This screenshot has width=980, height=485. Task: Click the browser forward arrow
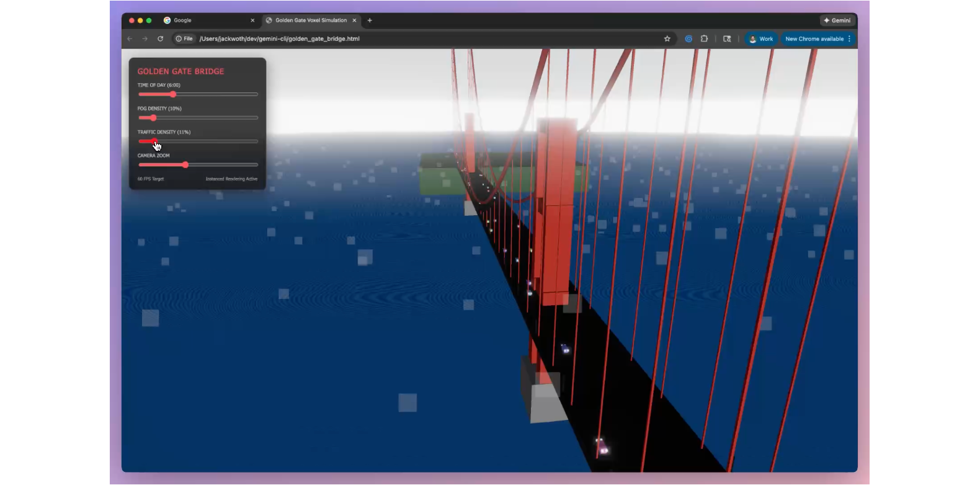(x=145, y=38)
